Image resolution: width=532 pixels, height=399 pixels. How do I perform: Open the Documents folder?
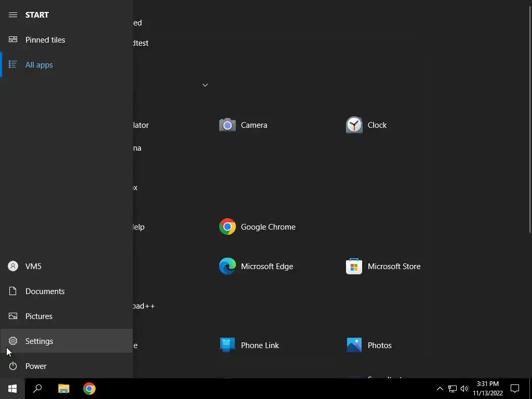pyautogui.click(x=66, y=291)
